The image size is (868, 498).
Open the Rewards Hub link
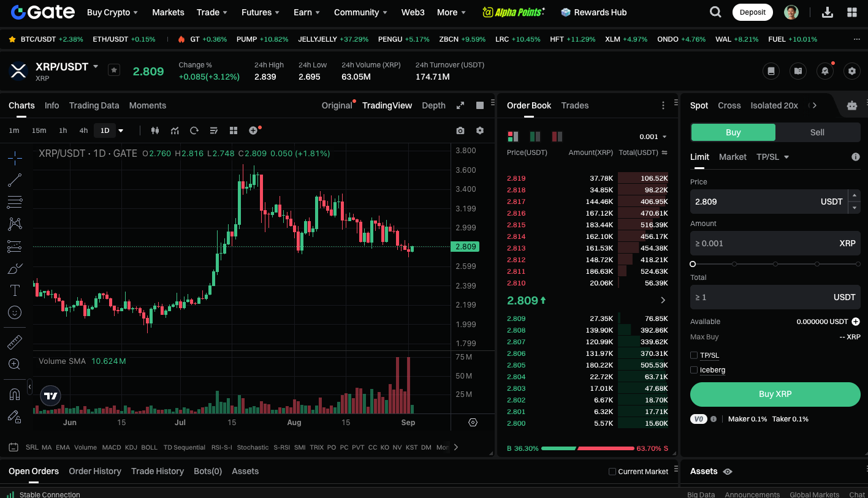click(x=593, y=12)
